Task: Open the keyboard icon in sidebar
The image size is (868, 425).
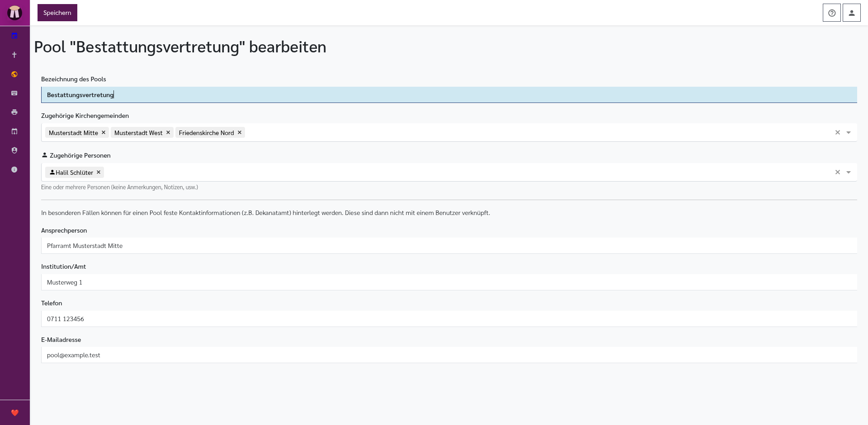Action: pos(14,93)
